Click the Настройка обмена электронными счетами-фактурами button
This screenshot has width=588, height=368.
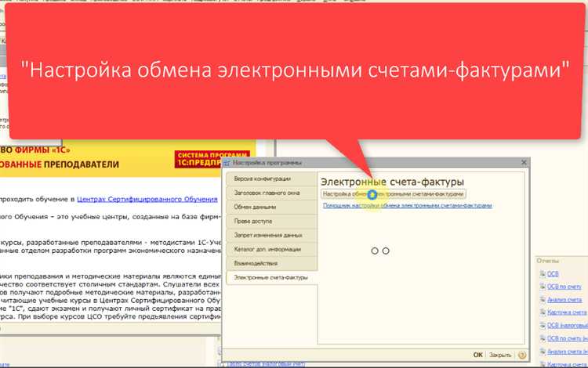393,194
